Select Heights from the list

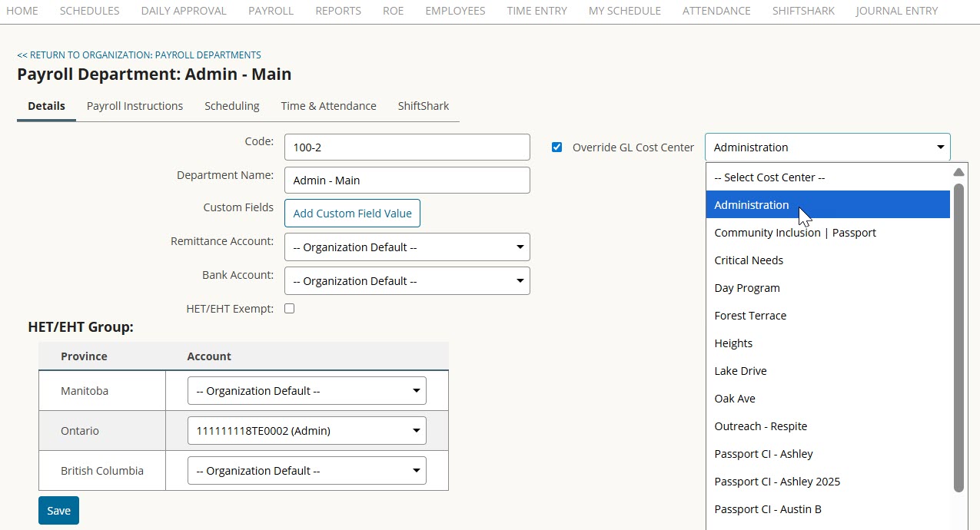tap(828, 343)
